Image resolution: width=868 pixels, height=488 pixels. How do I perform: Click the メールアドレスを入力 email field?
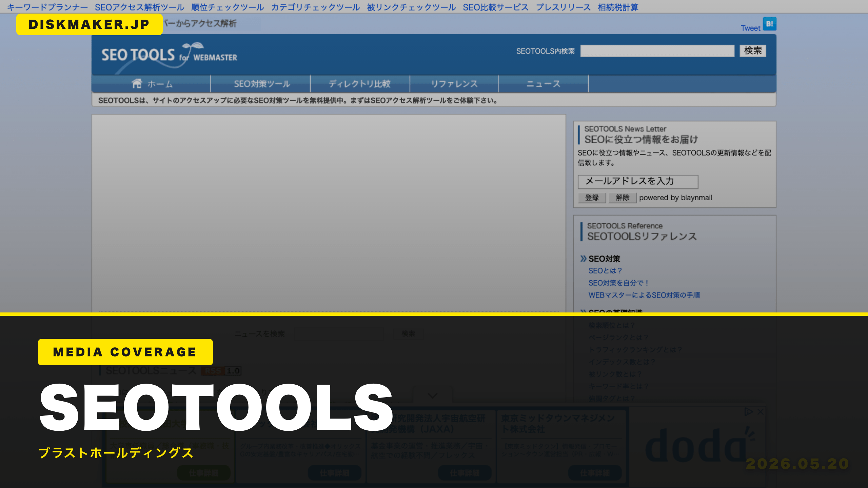(638, 182)
